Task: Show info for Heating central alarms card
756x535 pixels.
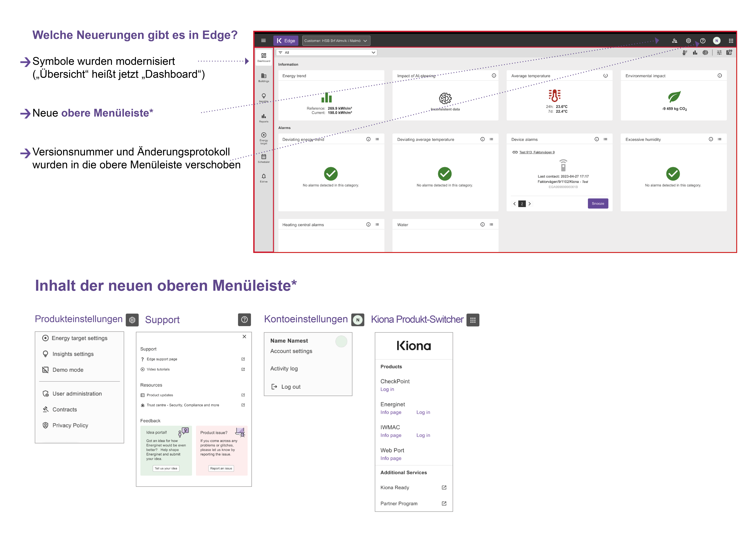Action: tap(368, 225)
